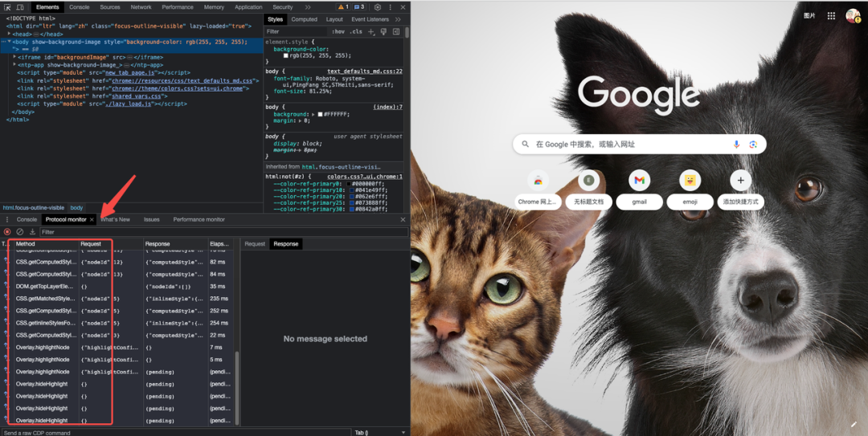Click the Protocol monitor record button
This screenshot has width=868, height=436.
point(7,232)
